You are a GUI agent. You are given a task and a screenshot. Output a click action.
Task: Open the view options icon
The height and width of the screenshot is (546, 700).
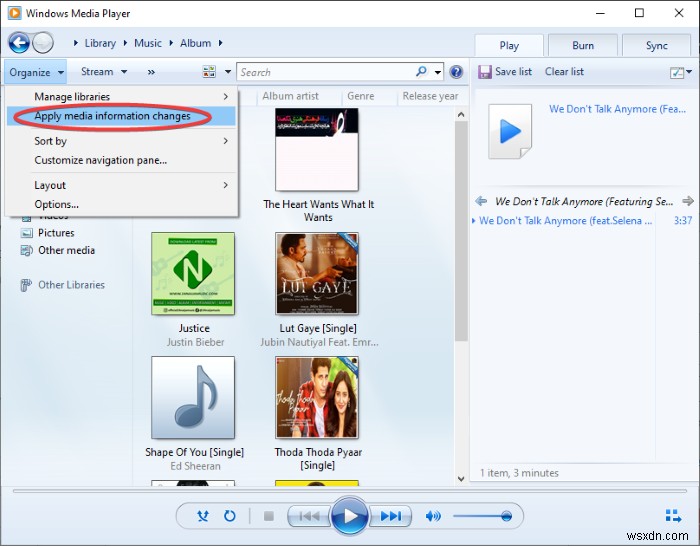pos(209,72)
